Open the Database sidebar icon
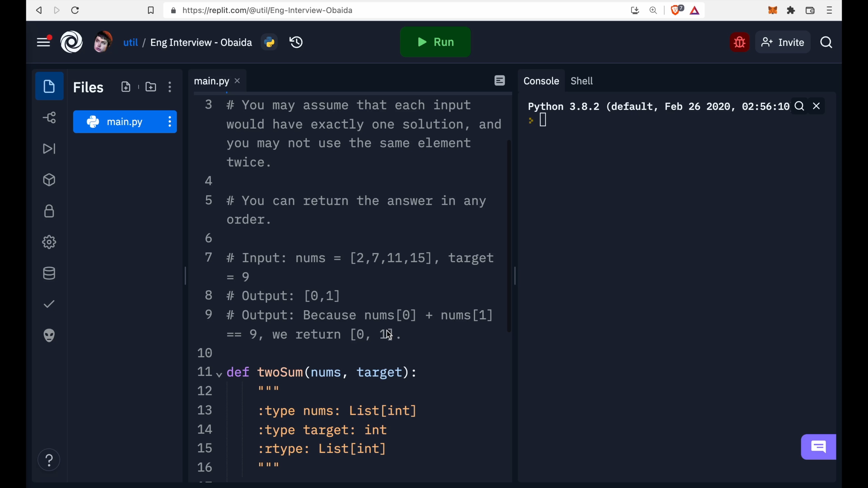868x488 pixels. pyautogui.click(x=49, y=273)
